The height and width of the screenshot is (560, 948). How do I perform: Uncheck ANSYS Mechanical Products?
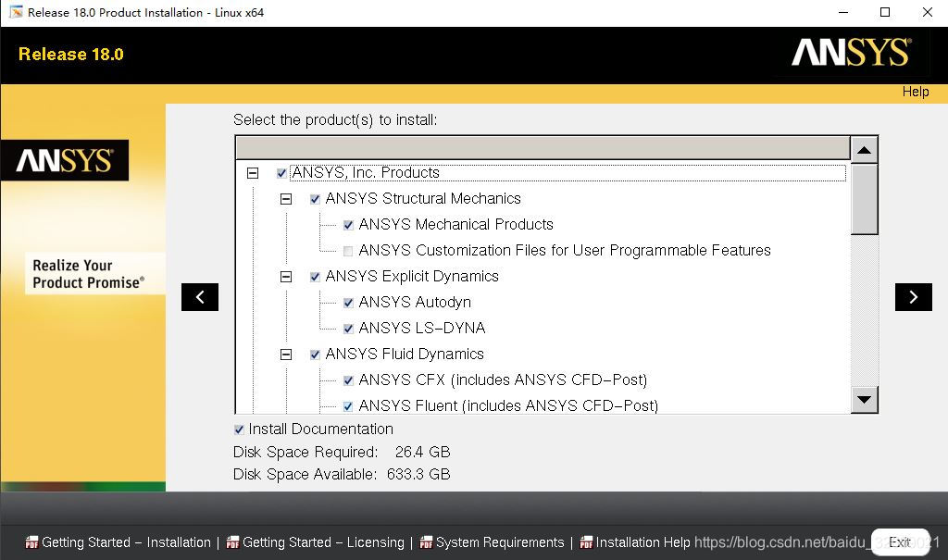[x=348, y=225]
